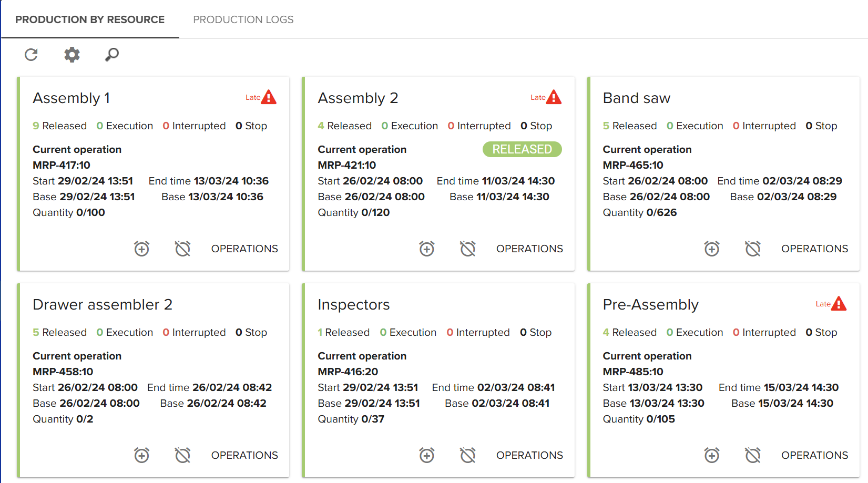Screen dimensions: 868x483
Task: Click the Late warning triangle on Pre-Assembly
Action: 839,304
